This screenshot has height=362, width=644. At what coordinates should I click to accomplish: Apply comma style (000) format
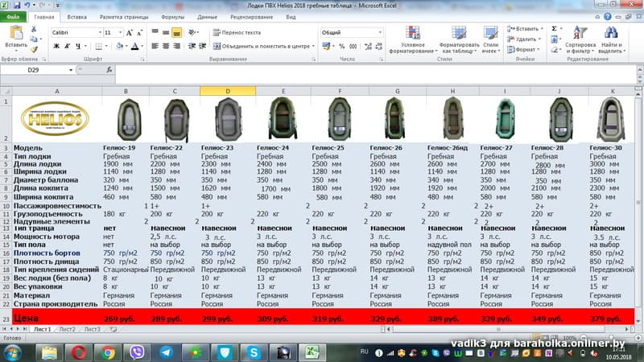coord(353,46)
